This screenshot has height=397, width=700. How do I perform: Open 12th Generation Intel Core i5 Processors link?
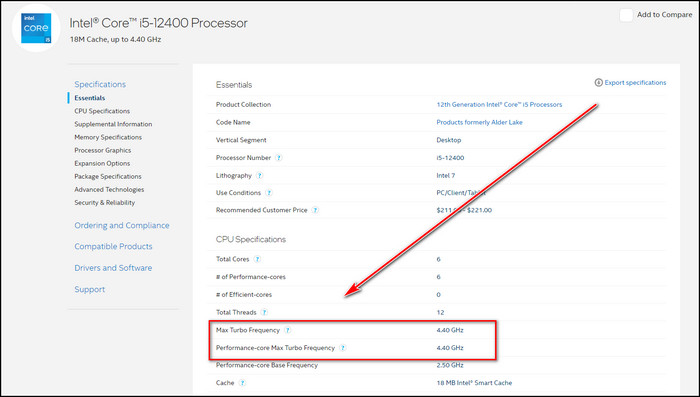click(499, 104)
